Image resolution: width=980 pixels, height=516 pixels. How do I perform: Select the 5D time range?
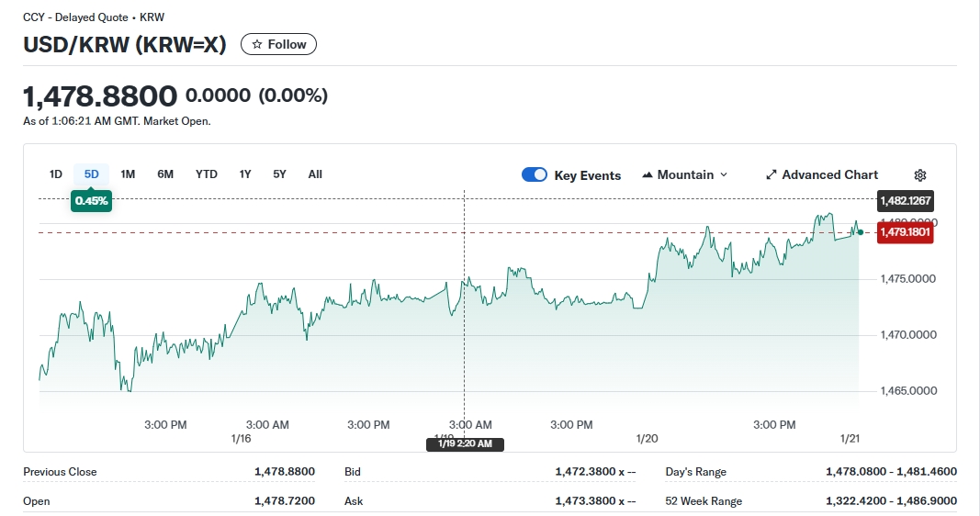[x=92, y=174]
